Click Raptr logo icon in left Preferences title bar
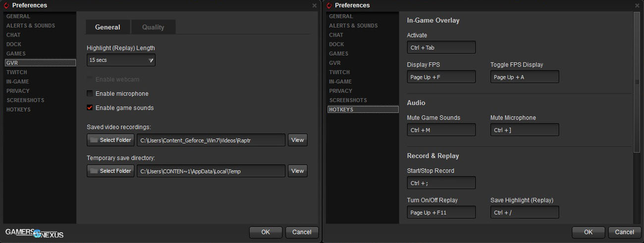Image resolution: width=644 pixels, height=243 pixels. coord(6,5)
